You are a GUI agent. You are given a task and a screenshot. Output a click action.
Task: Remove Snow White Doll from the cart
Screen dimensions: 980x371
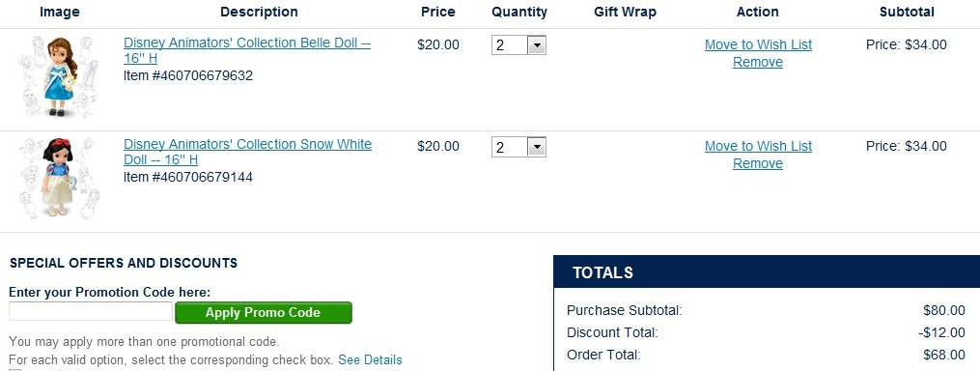coord(758,163)
